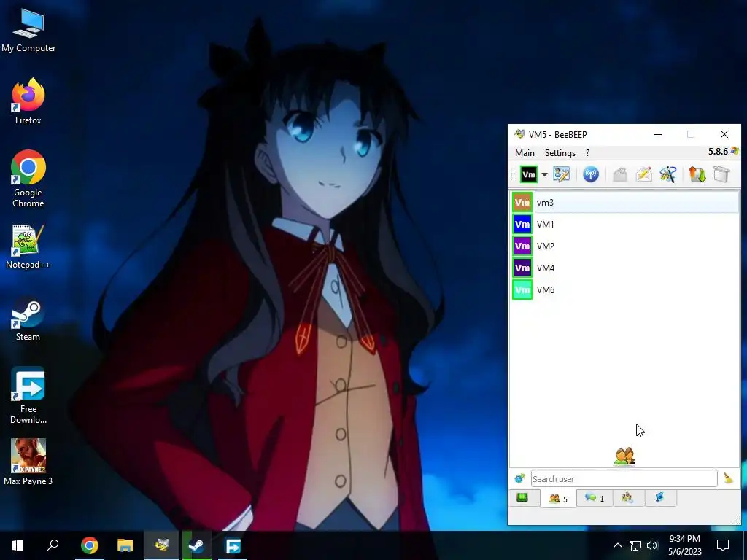Click the broom clear-search icon
747x560 pixels.
pos(729,478)
